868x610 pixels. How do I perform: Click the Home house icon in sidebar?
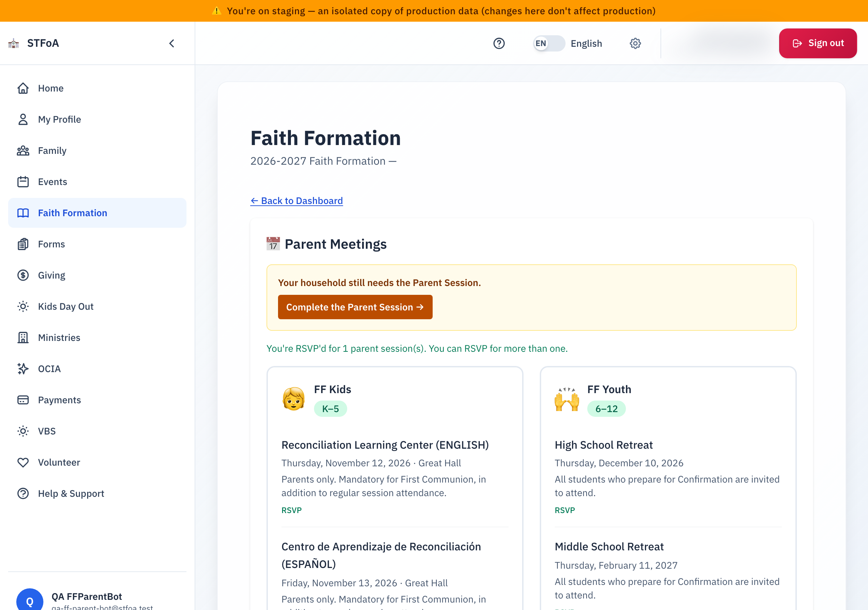tap(23, 88)
